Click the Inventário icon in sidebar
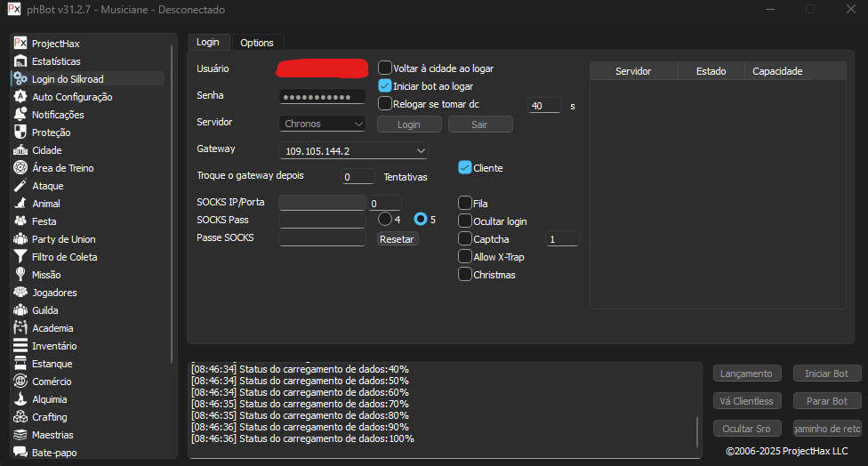Image resolution: width=868 pixels, height=466 pixels. pyautogui.click(x=20, y=346)
